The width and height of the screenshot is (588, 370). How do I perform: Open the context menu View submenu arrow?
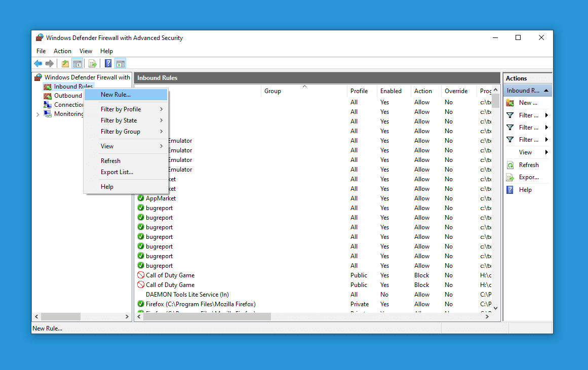(x=162, y=146)
